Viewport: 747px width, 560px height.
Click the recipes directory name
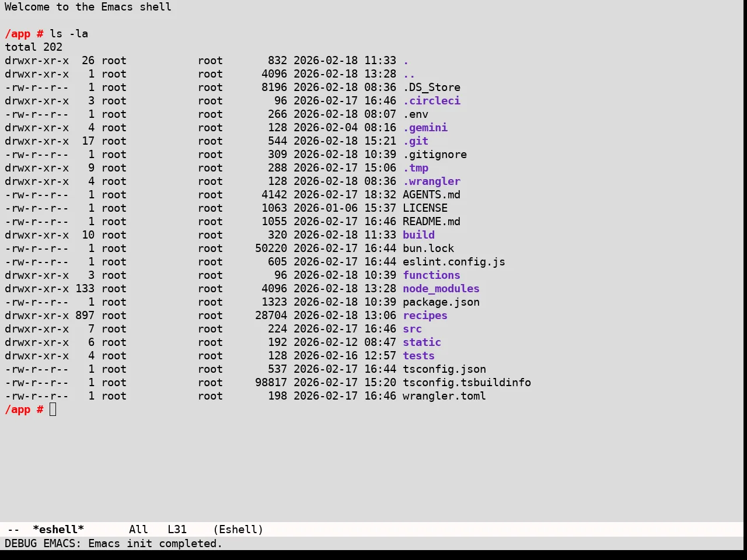point(425,316)
